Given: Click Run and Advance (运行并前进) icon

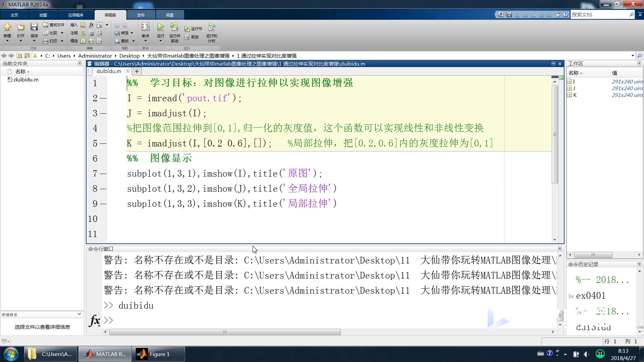Looking at the screenshot, I should (174, 27).
